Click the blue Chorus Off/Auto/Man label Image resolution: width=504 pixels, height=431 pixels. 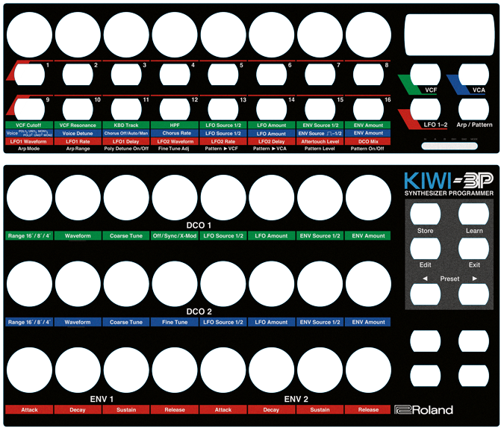click(126, 133)
